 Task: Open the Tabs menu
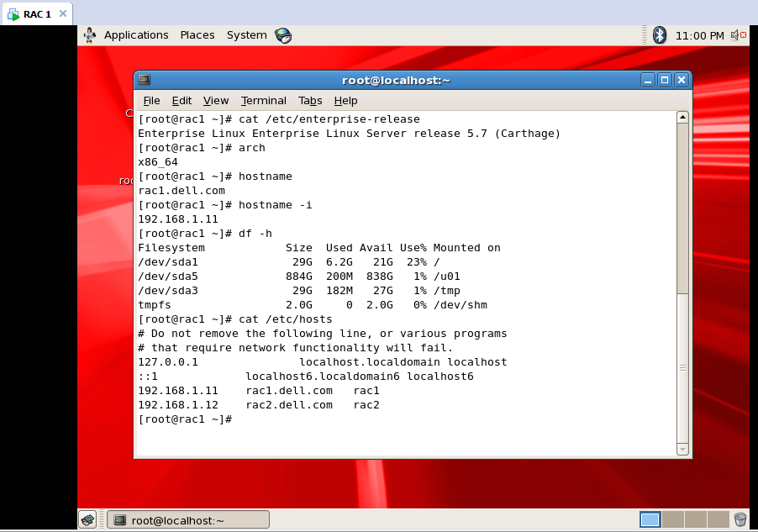pyautogui.click(x=309, y=100)
